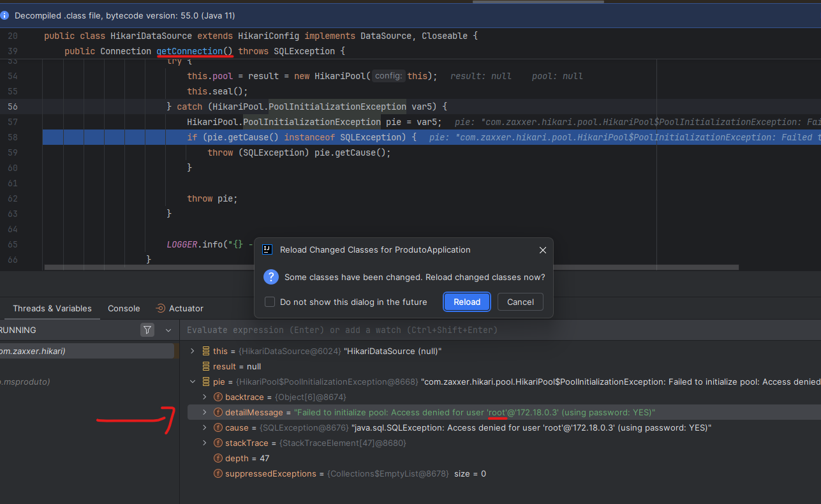Expand the stackTrace field node

click(x=205, y=443)
